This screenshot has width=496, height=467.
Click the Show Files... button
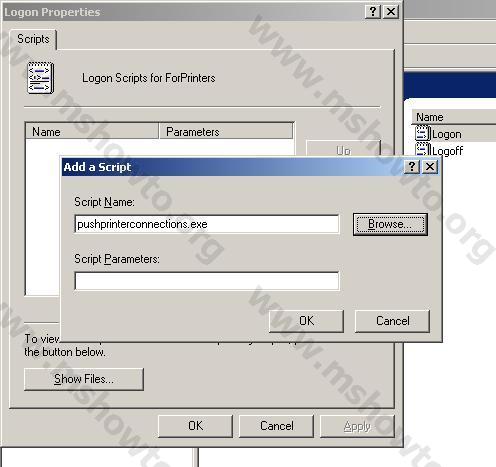pos(84,379)
